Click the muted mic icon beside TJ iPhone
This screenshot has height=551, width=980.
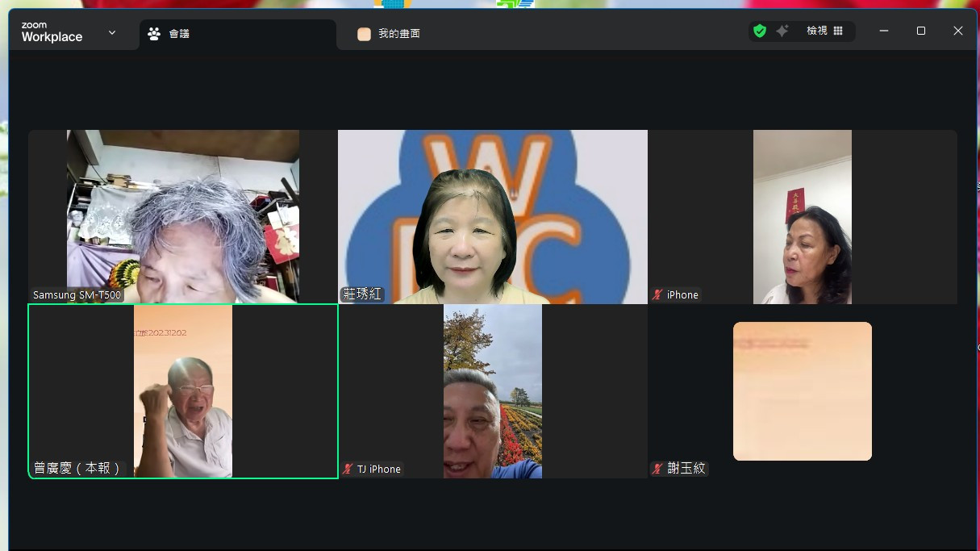(348, 469)
